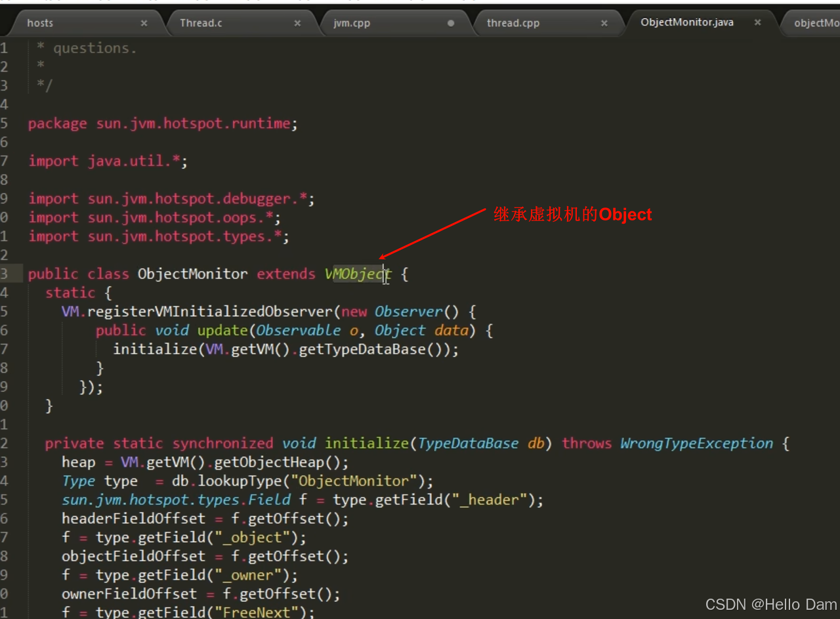Screen dimensions: 840x619
Task: Close the hosts tab
Action: pos(144,23)
